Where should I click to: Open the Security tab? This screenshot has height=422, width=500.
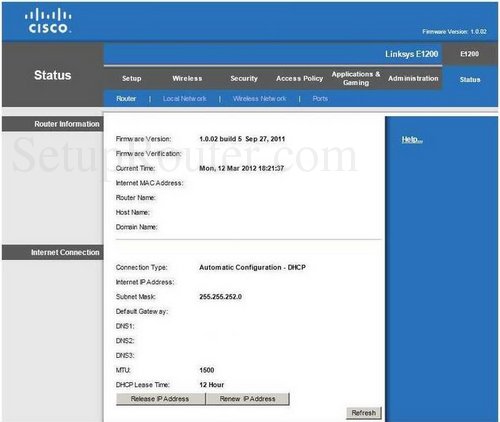tap(244, 79)
